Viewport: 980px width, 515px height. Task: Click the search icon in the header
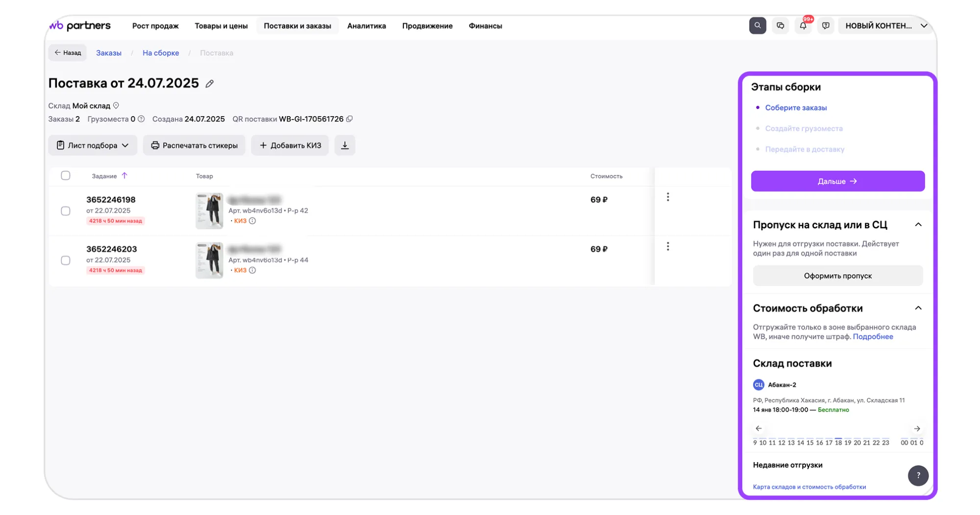pyautogui.click(x=757, y=25)
